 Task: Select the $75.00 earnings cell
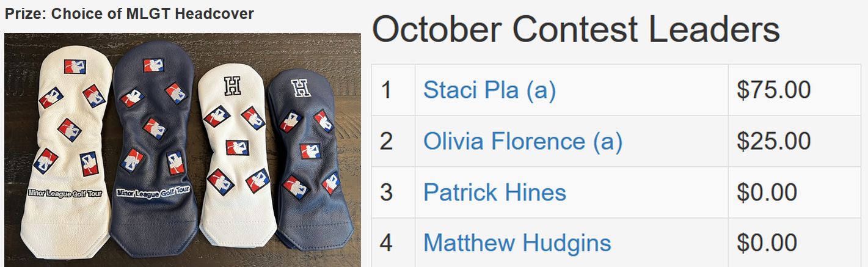pyautogui.click(x=794, y=90)
